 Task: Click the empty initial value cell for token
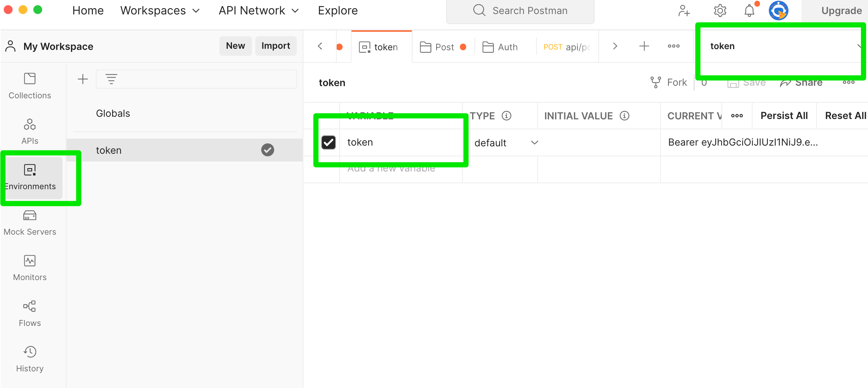pyautogui.click(x=599, y=142)
